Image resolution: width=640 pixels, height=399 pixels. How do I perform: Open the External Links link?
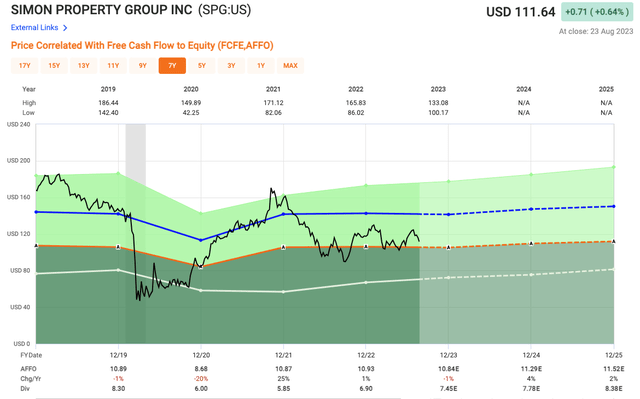pyautogui.click(x=34, y=27)
